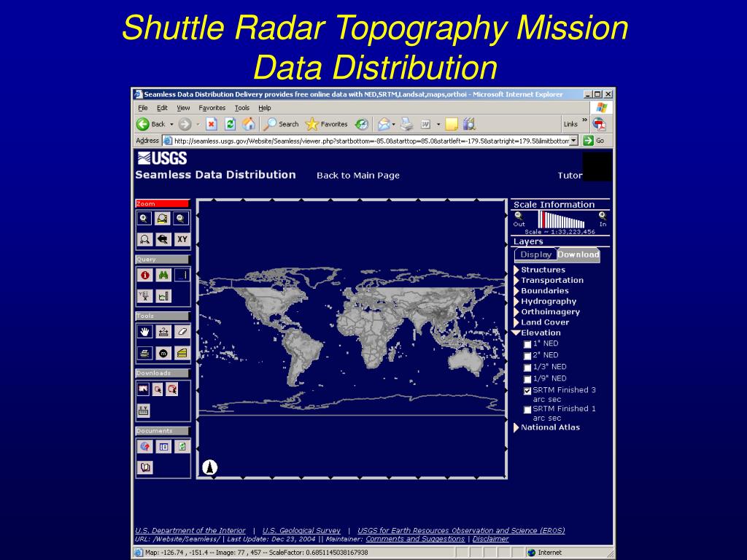
Task: Select the hand Pan tool
Action: (x=144, y=332)
